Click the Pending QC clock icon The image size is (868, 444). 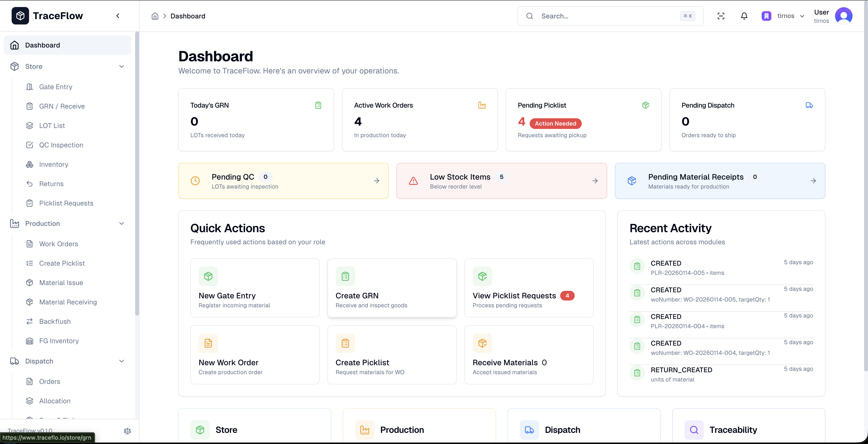[195, 181]
